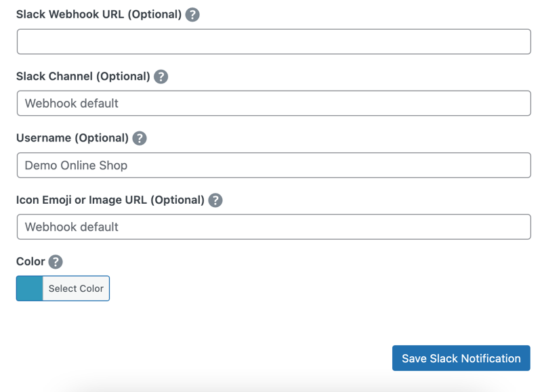
Task: Click "Webhook default" placeholder under Slack Channel
Action: pos(71,104)
